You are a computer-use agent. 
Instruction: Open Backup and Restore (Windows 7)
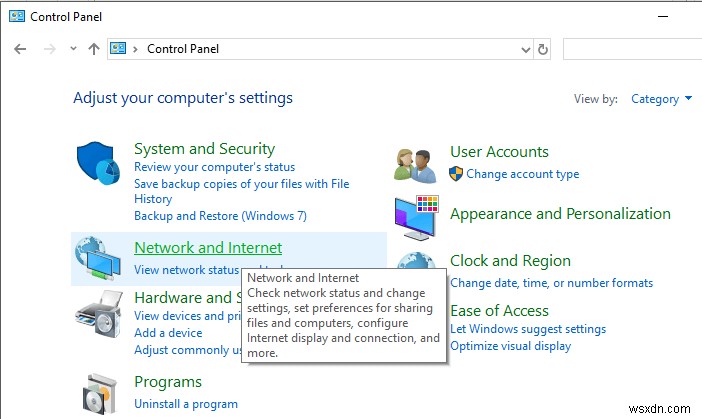click(x=220, y=215)
